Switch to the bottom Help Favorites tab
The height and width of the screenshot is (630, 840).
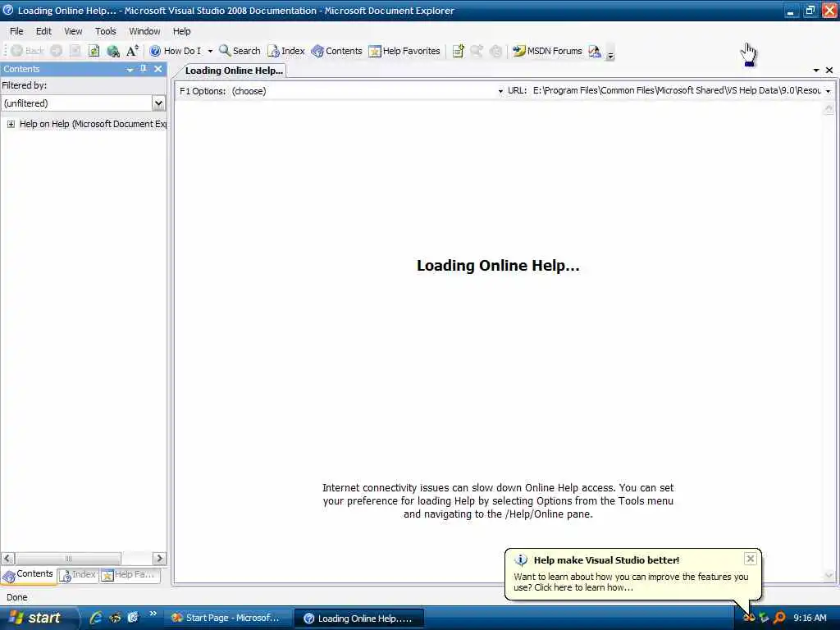pos(129,575)
